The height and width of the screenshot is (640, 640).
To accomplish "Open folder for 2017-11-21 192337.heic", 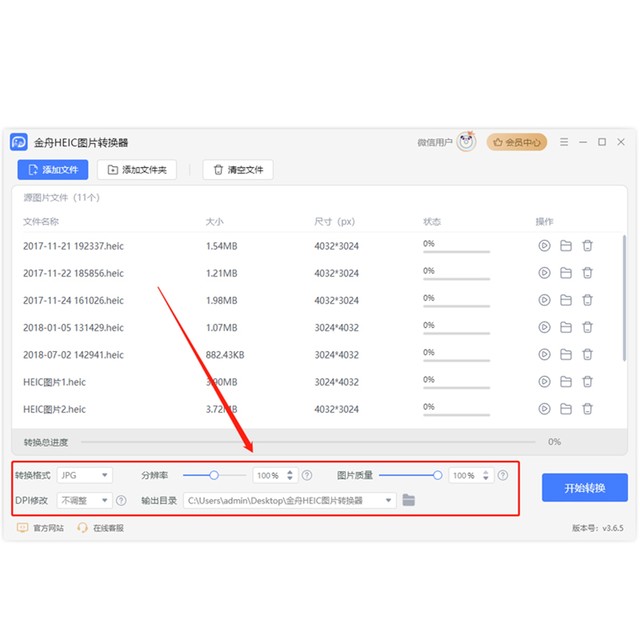I will [x=566, y=245].
